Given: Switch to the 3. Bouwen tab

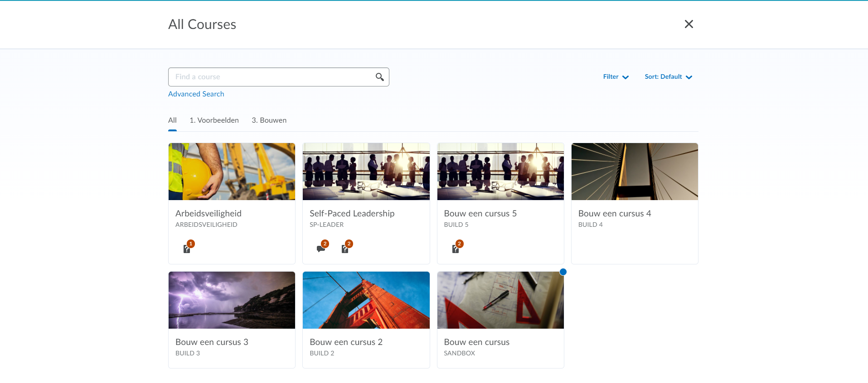Looking at the screenshot, I should click(x=269, y=120).
